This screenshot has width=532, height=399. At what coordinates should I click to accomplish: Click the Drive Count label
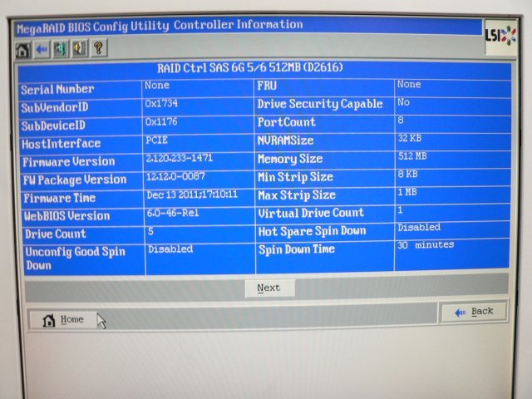point(56,234)
